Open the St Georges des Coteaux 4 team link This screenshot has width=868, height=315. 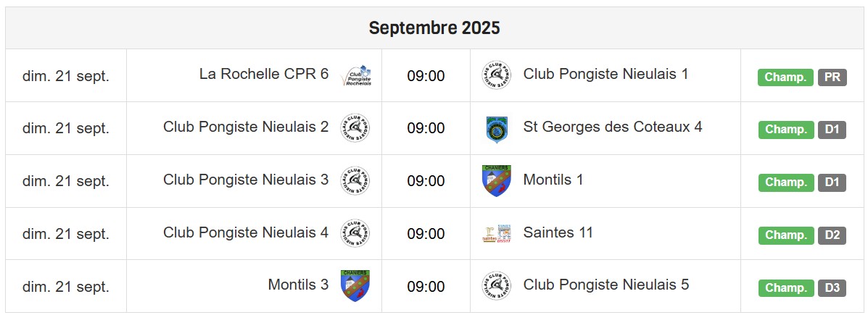[x=613, y=127]
